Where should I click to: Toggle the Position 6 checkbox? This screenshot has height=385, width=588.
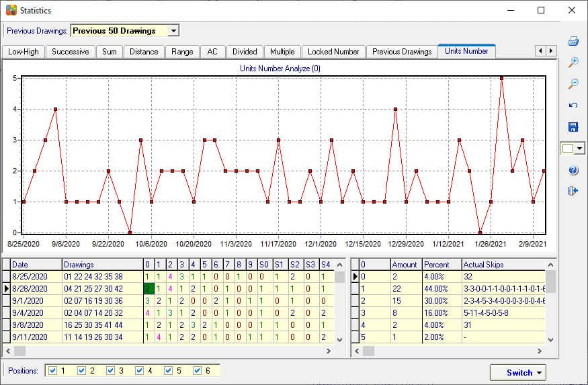(198, 370)
